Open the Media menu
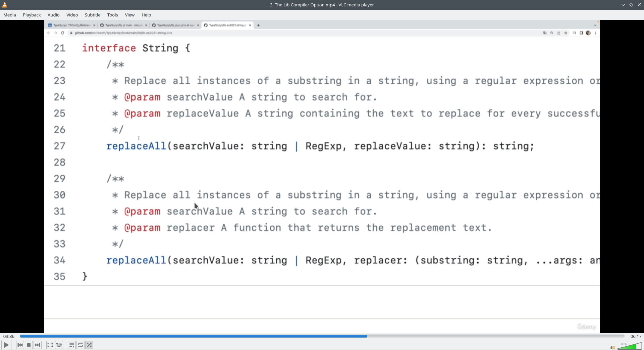 click(x=10, y=15)
